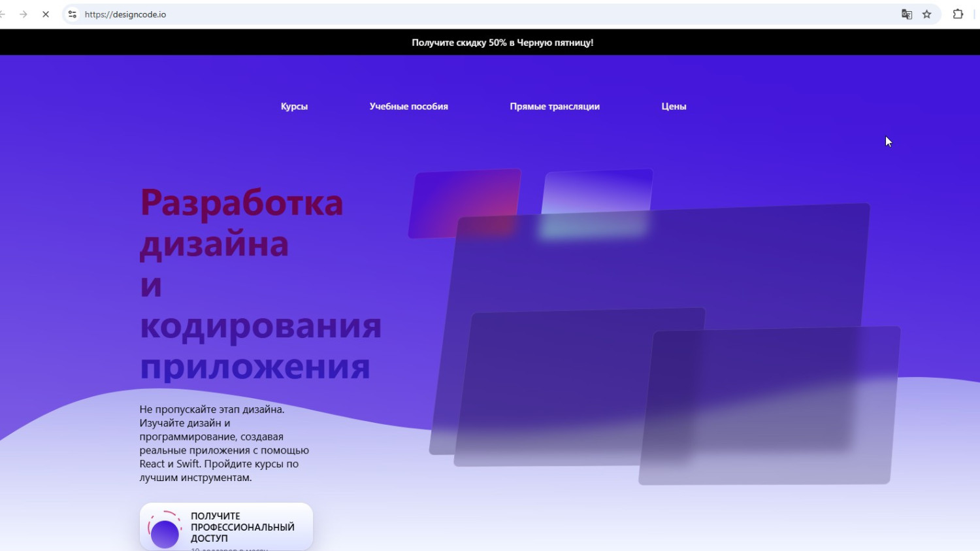Open the Цены pricing page

[674, 107]
